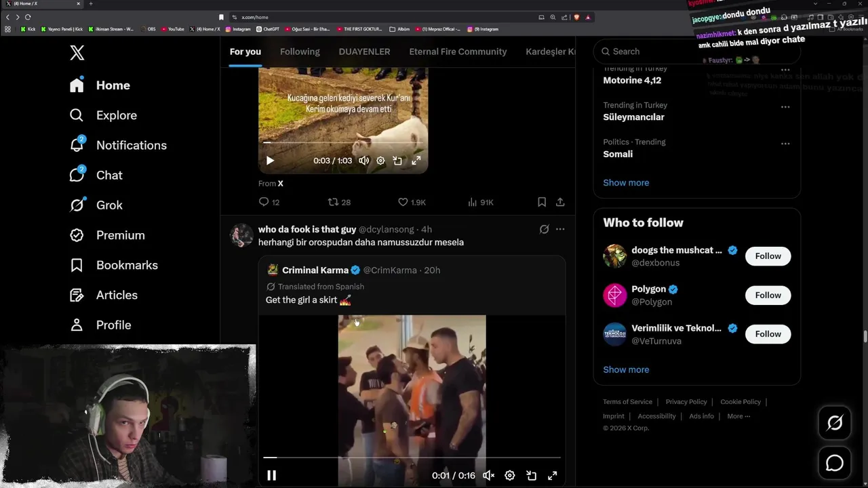Expand the More footer menu

738,416
